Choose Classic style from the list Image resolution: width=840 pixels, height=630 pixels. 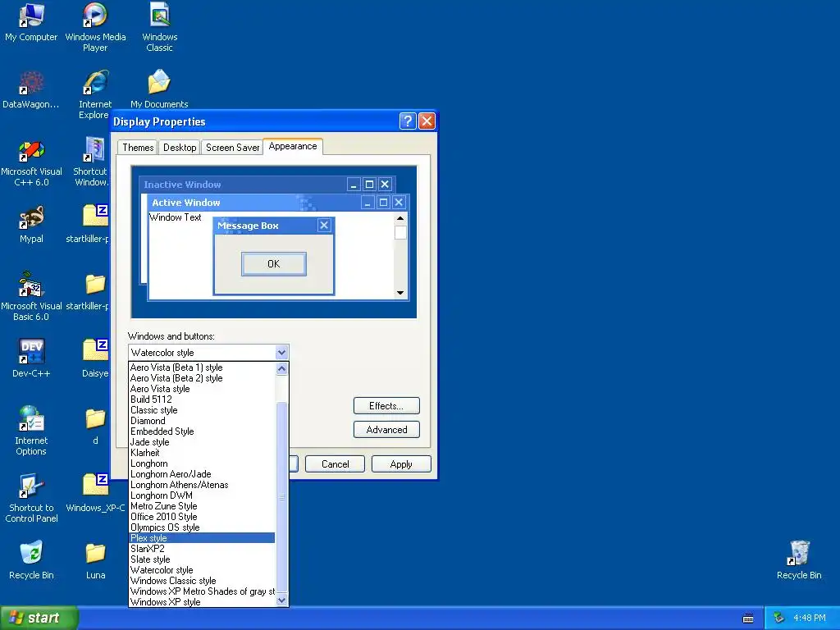coord(203,410)
